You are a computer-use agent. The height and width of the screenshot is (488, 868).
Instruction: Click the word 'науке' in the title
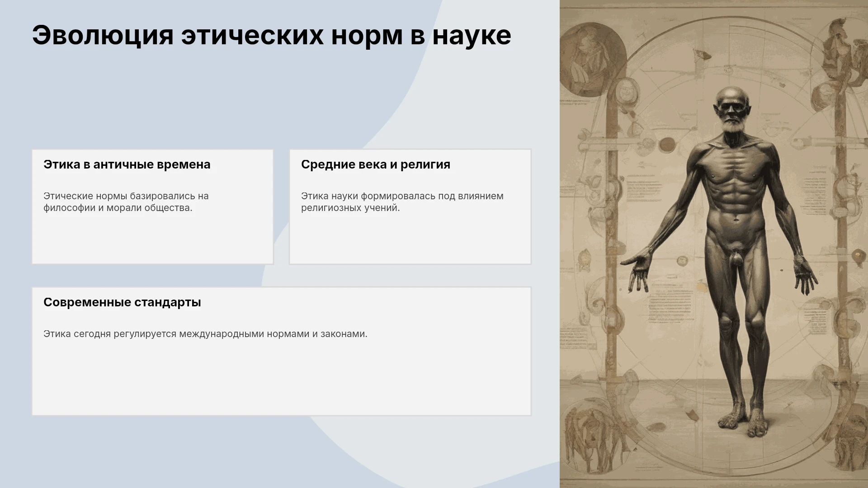coord(472,35)
